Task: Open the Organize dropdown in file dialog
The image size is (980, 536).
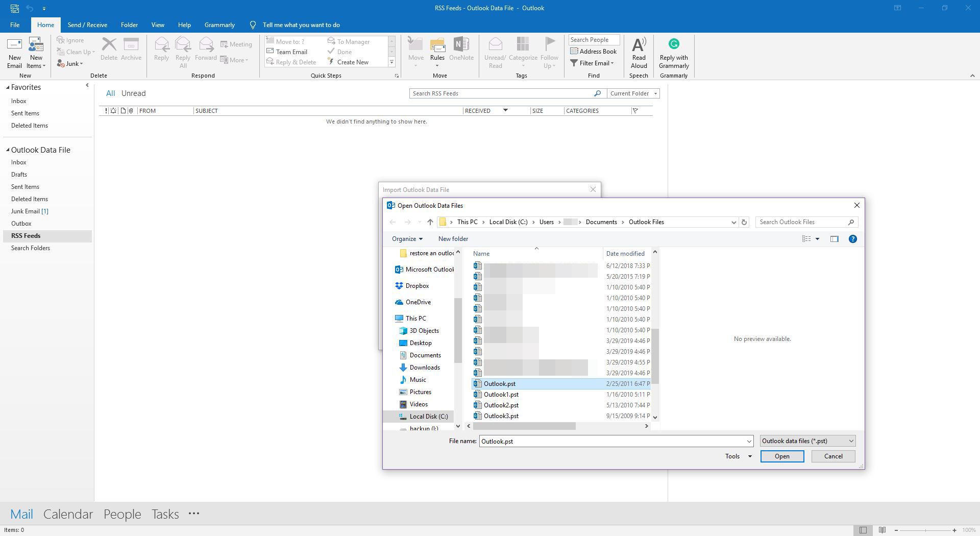Action: (407, 239)
